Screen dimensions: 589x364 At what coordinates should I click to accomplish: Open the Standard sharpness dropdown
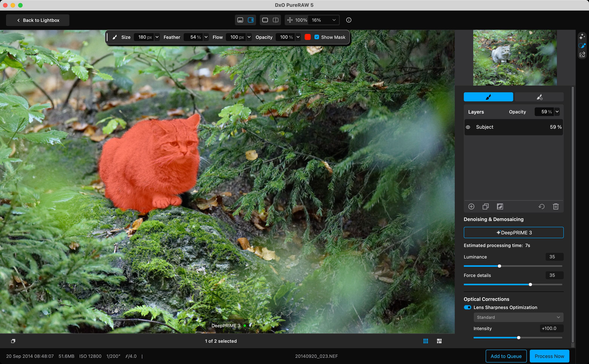point(518,317)
